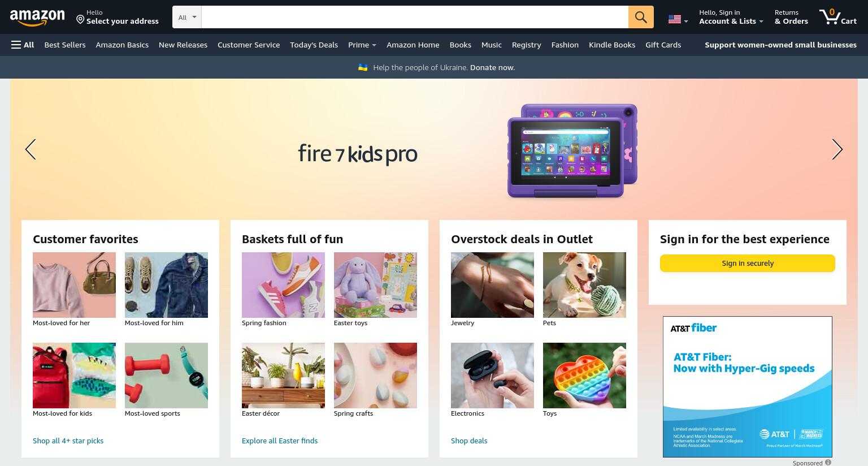Viewport: 868px width, 466px height.
Task: Click the Amazon logo
Action: pyautogui.click(x=37, y=18)
